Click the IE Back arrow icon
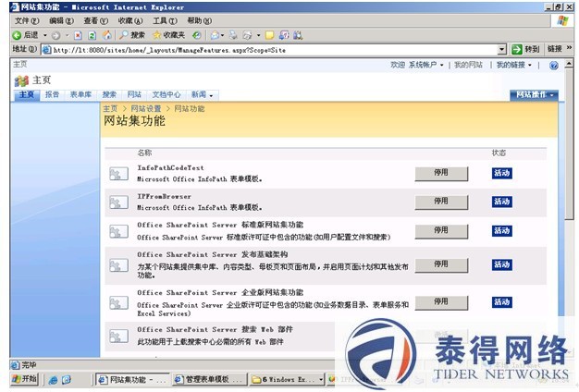Image resolution: width=579 pixels, height=392 pixels. [x=17, y=35]
